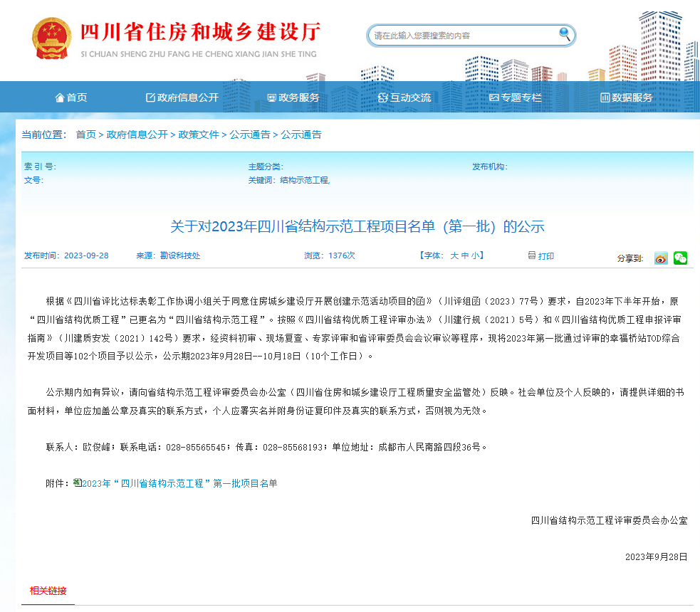Image resolution: width=700 pixels, height=612 pixels.
Task: Click the 四川省住房和城乡建设厅 site title
Action: pyautogui.click(x=200, y=33)
